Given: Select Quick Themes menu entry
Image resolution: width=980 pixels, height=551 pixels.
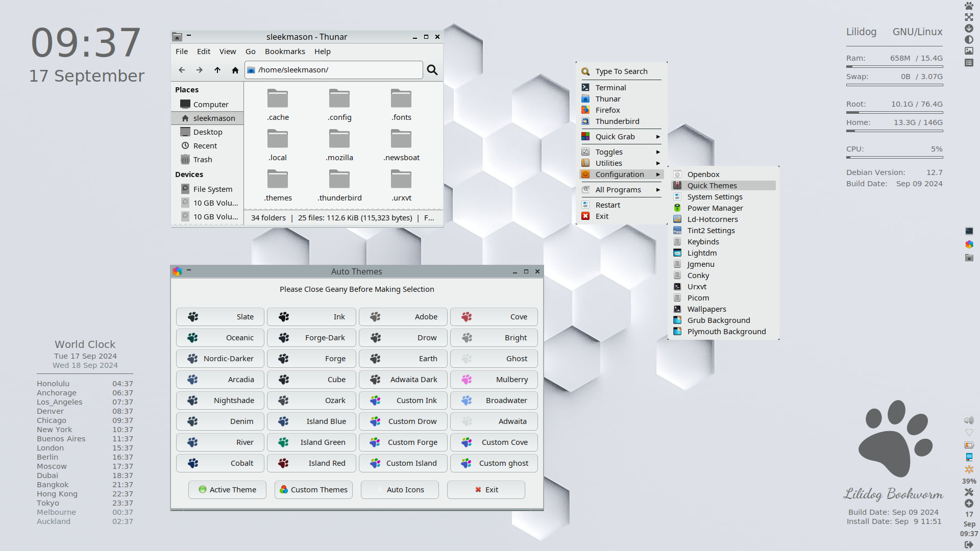Looking at the screenshot, I should click(712, 186).
